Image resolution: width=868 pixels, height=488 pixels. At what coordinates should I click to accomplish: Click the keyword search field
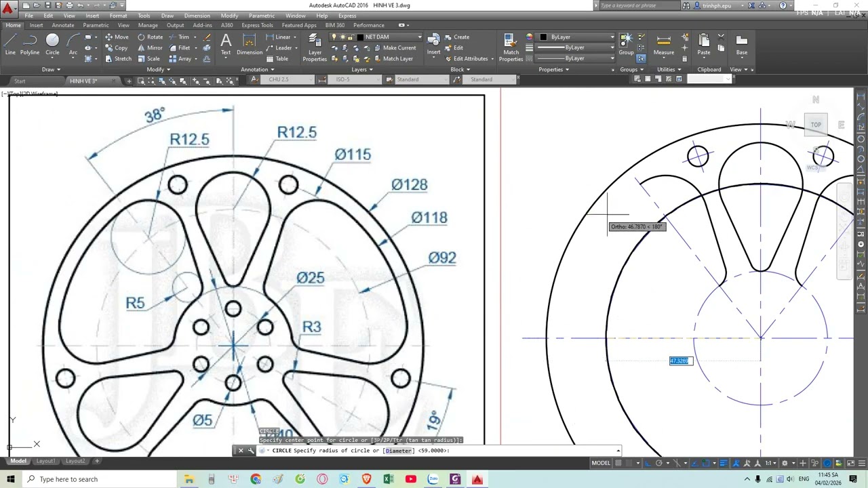(639, 5)
